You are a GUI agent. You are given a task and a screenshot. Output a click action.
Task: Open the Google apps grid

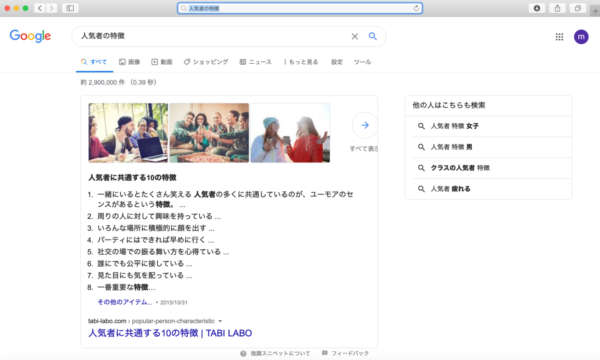559,37
